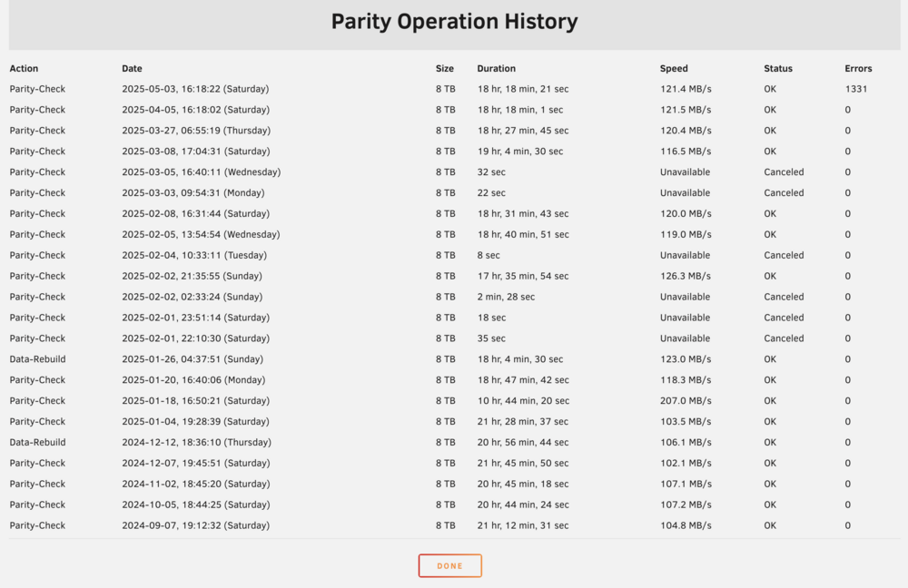Click the Data-Rebuild action dated 2025-01-26
This screenshot has height=588, width=908.
(x=37, y=359)
